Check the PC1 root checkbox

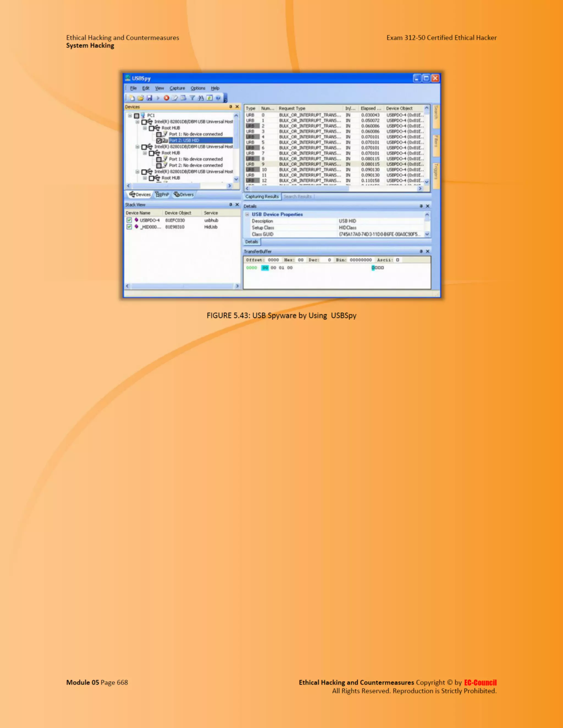(x=136, y=116)
